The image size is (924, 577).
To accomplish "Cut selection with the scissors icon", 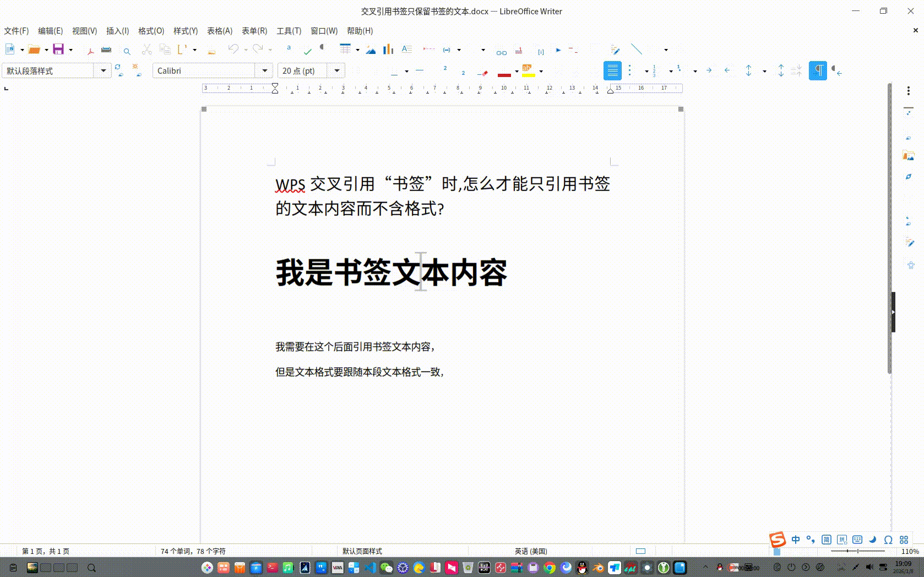I will 146,50.
